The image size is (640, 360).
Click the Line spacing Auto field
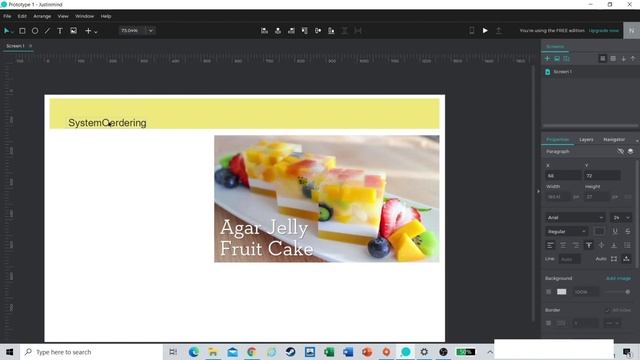pos(569,259)
